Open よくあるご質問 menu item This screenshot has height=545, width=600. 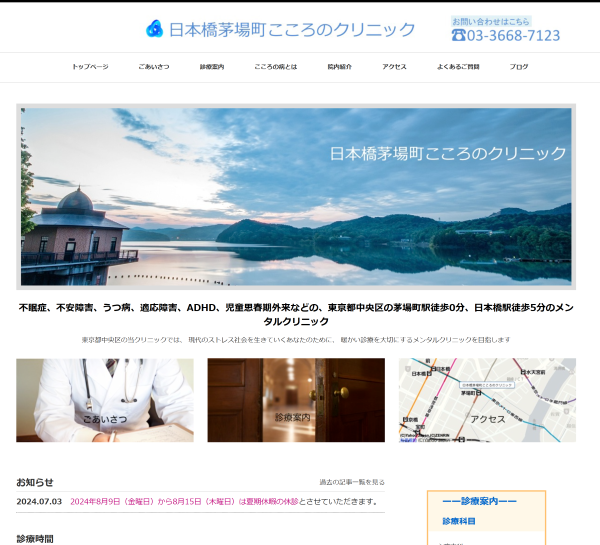click(458, 67)
